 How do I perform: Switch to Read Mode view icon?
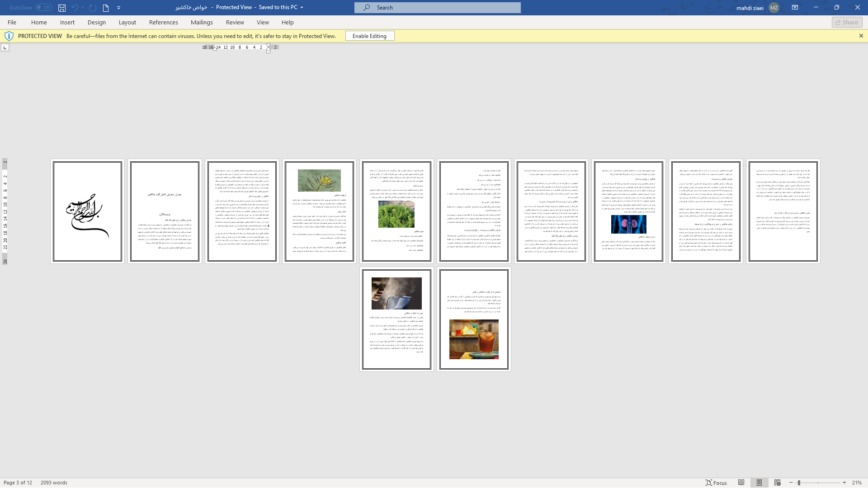tap(741, 483)
